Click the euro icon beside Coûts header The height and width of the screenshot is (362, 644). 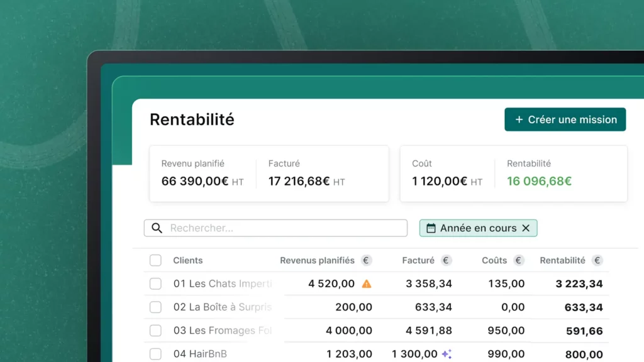(519, 260)
